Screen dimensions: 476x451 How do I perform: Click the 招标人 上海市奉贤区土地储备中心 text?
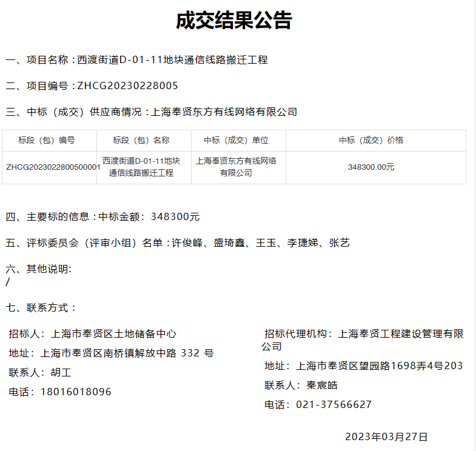point(92,333)
